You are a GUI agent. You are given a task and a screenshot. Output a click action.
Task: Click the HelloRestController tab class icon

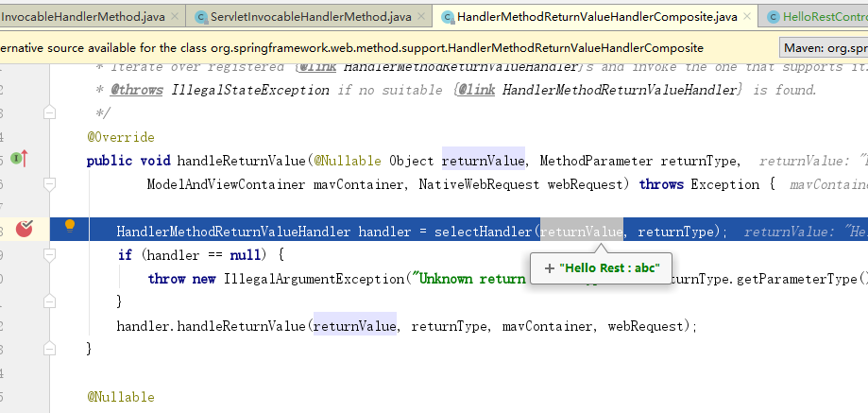coord(774,17)
